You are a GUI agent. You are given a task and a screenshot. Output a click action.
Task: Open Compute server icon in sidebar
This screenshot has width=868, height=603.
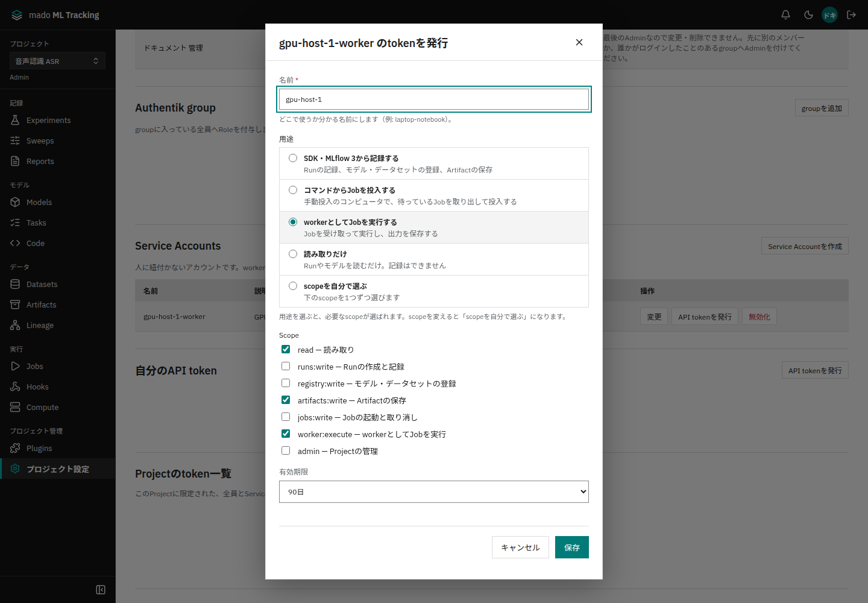pyautogui.click(x=15, y=407)
